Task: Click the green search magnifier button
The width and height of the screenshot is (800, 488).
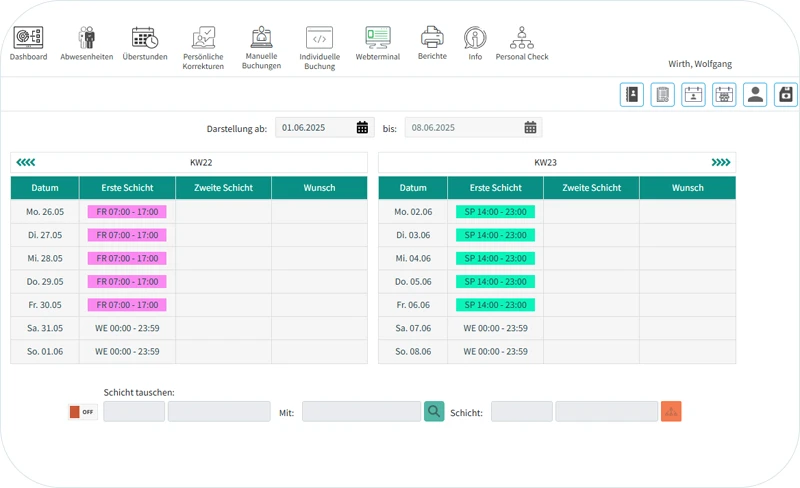Action: [x=433, y=411]
